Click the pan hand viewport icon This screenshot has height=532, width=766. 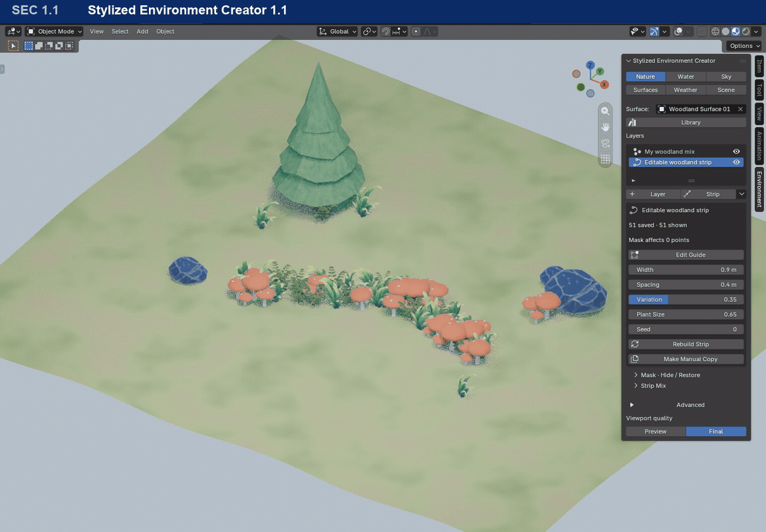tap(605, 127)
